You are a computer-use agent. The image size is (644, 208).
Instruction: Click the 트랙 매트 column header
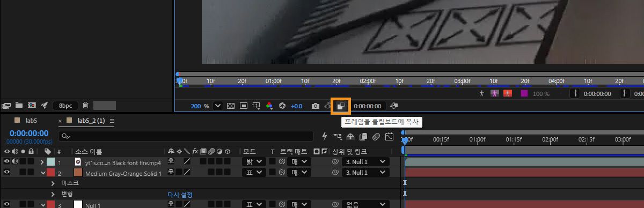tap(293, 152)
